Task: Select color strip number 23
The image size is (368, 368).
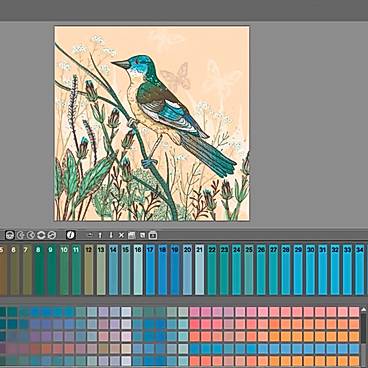Action: pos(224,269)
